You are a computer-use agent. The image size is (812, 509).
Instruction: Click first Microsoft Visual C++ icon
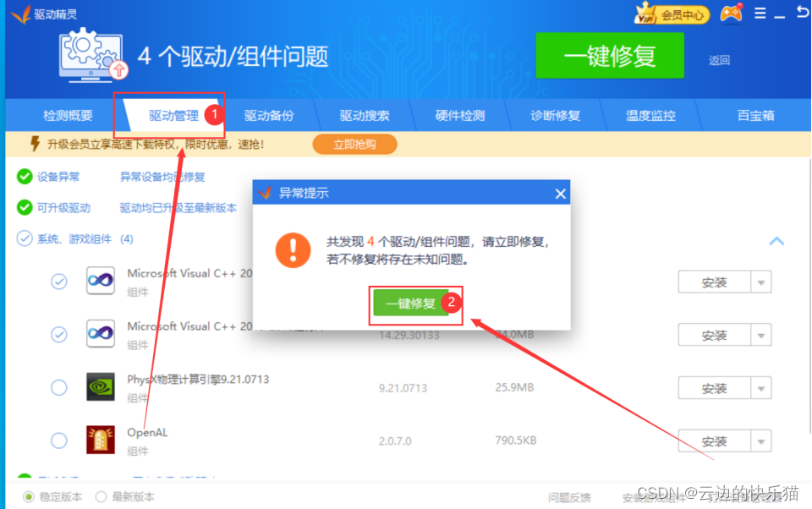point(101,281)
